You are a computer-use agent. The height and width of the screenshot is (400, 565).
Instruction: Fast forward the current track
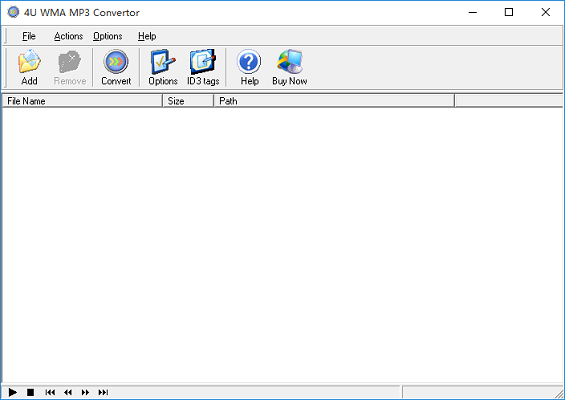click(x=85, y=392)
